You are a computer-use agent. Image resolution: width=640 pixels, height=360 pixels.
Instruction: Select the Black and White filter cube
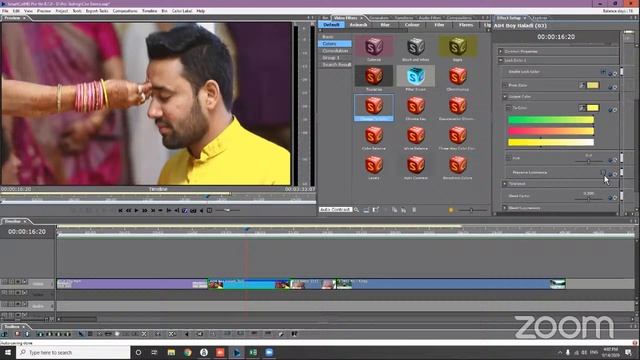pos(416,47)
